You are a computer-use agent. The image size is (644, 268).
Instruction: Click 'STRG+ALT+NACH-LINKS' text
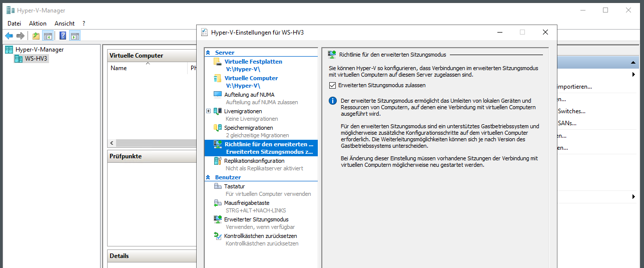[x=256, y=210]
